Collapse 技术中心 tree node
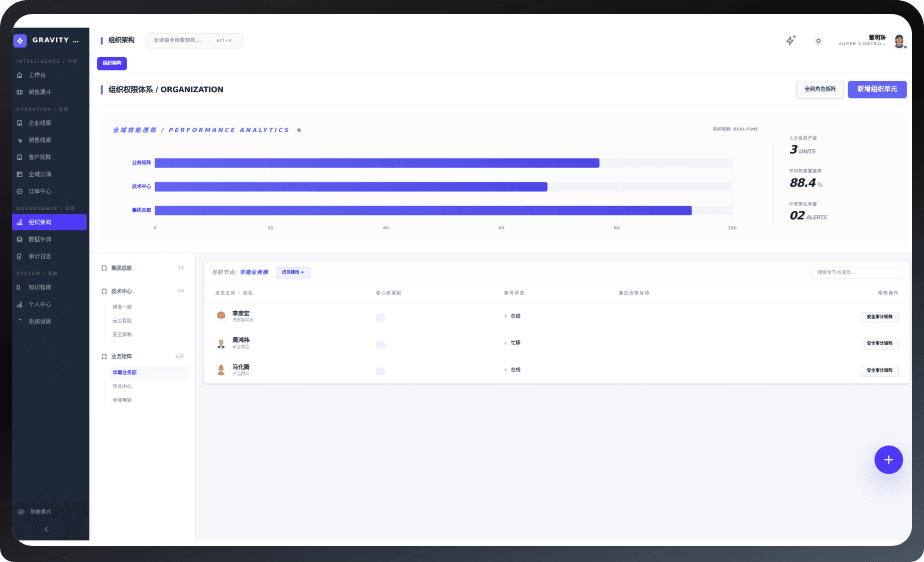 click(x=143, y=292)
